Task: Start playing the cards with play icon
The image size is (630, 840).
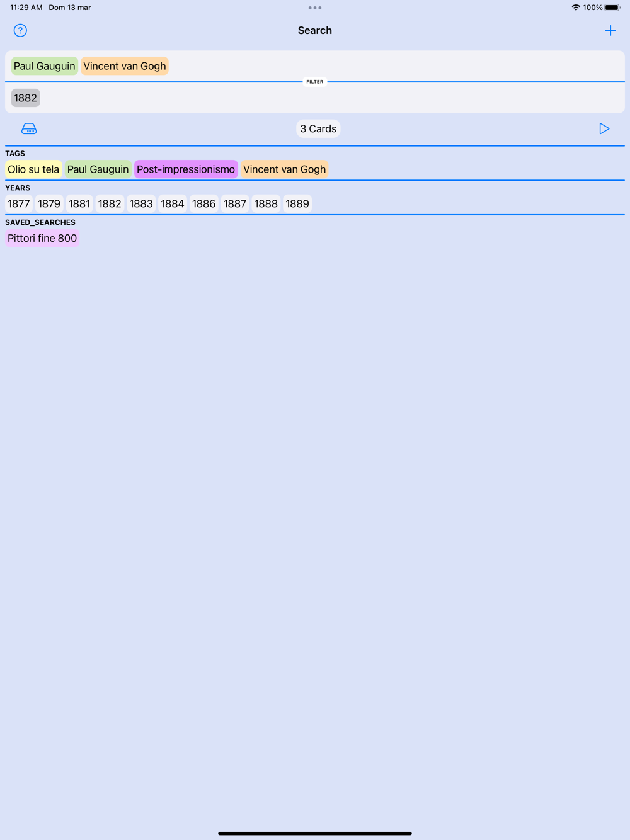Action: [x=604, y=128]
